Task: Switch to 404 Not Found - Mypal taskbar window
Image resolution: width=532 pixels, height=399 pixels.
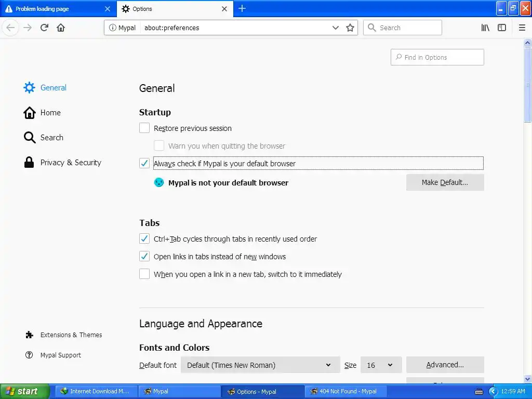Action: point(346,392)
